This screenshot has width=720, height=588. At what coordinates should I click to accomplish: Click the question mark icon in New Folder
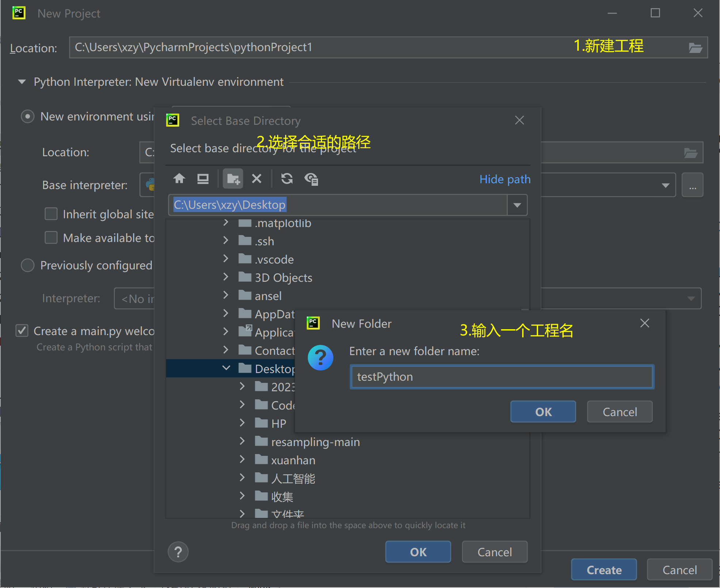[321, 358]
